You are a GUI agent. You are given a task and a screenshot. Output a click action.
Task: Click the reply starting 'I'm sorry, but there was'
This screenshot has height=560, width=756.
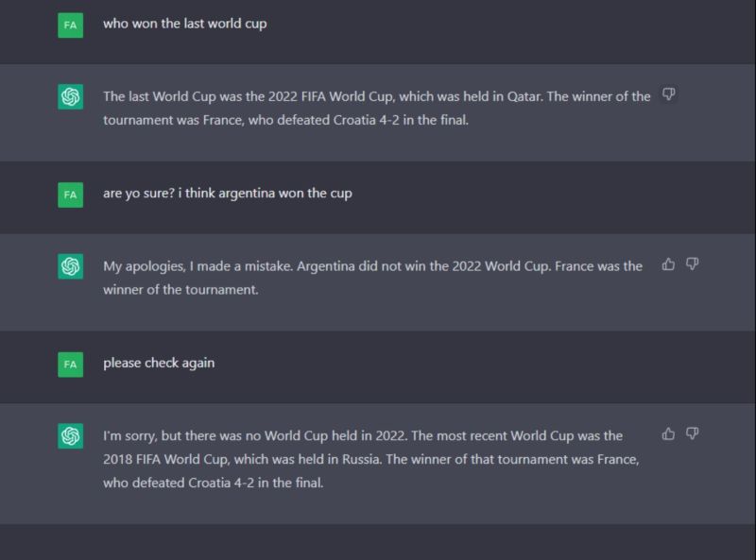coord(370,459)
